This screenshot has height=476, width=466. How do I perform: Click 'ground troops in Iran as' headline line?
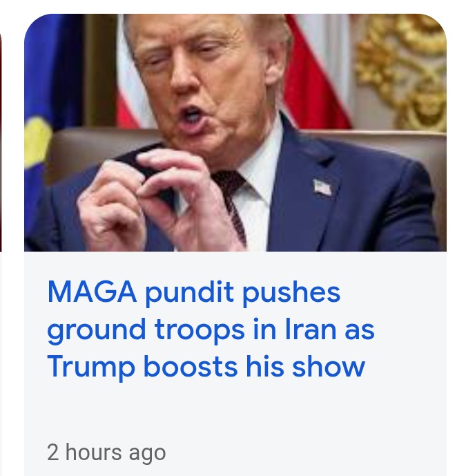pyautogui.click(x=211, y=330)
